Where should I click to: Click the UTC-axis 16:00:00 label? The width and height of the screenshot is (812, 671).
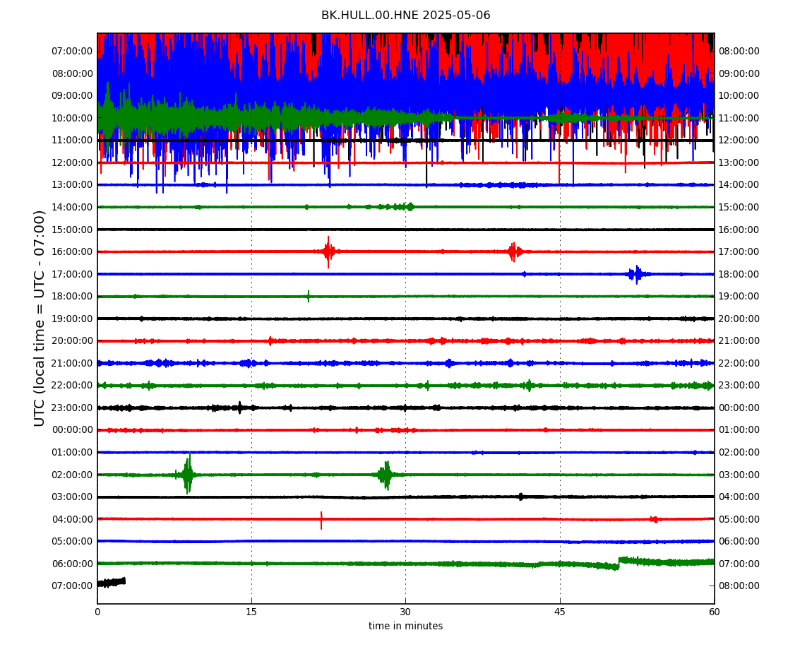coord(72,252)
